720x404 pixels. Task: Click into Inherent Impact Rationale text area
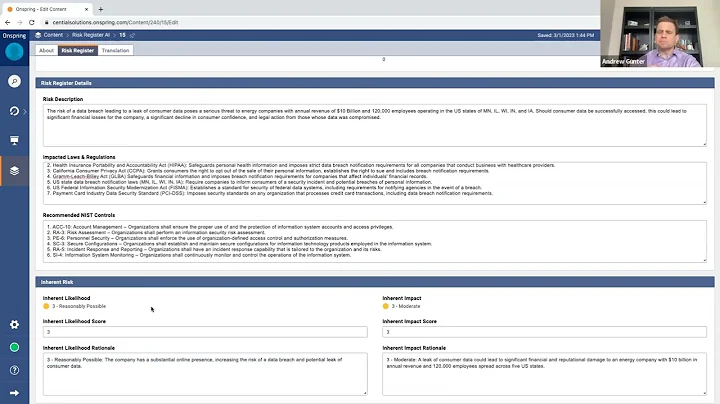pyautogui.click(x=545, y=374)
